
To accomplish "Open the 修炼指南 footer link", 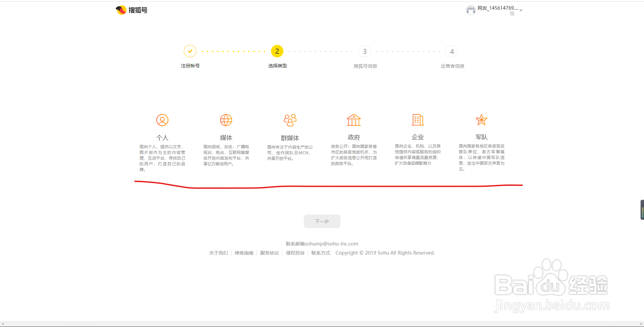I will 244,253.
